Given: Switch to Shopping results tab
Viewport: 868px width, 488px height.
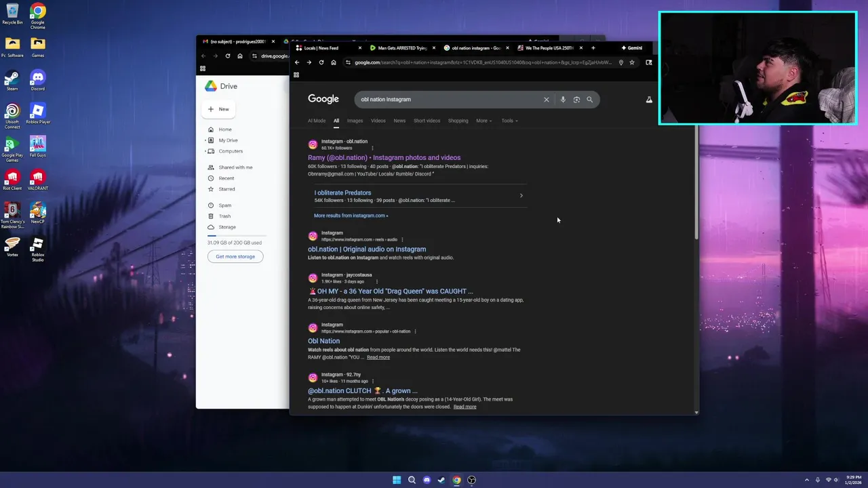Looking at the screenshot, I should pos(458,121).
